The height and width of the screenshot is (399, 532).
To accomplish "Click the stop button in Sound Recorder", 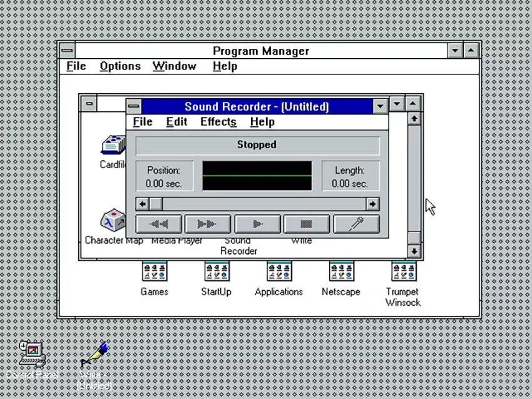I will pyautogui.click(x=307, y=224).
